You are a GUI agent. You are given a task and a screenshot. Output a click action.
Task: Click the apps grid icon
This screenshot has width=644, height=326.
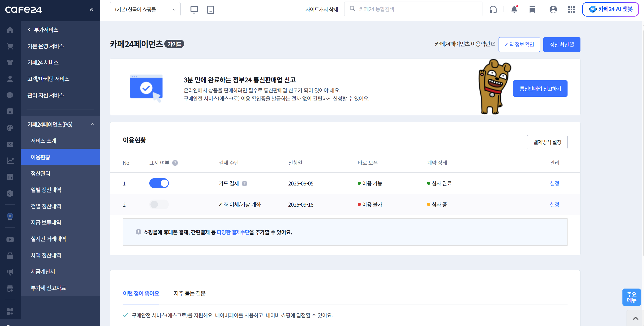(x=571, y=10)
